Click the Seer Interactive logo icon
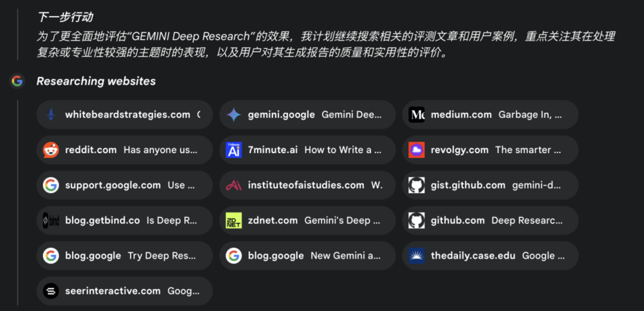Image resolution: width=644 pixels, height=311 pixels. 51,291
